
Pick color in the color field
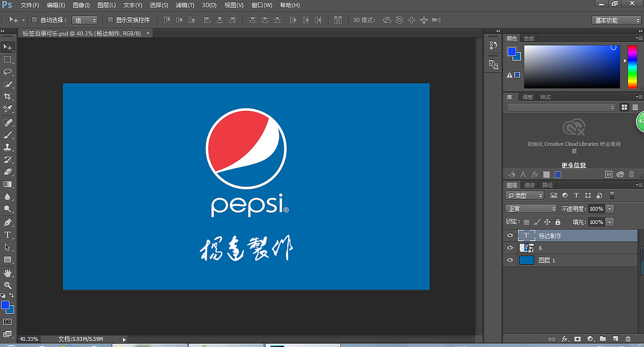pyautogui.click(x=572, y=66)
